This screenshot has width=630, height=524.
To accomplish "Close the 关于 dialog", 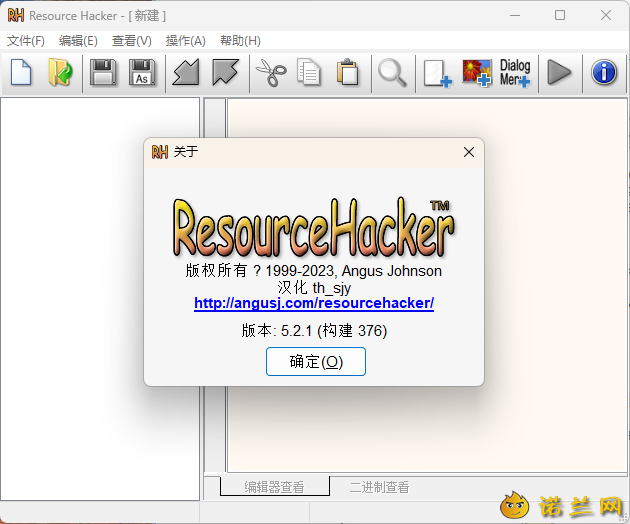I will pos(468,152).
